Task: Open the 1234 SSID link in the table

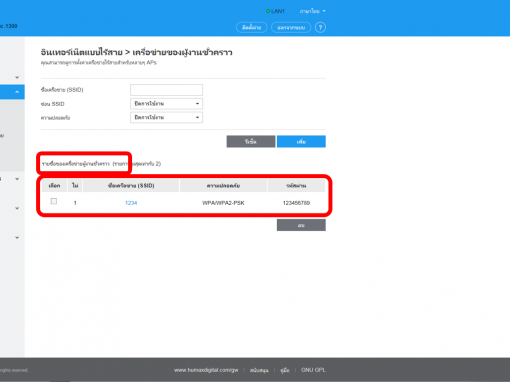Action: [x=131, y=203]
